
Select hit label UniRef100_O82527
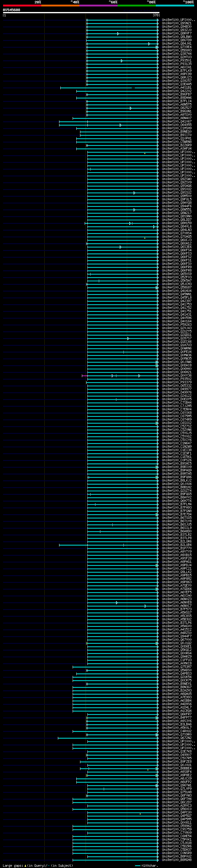click(x=176, y=108)
